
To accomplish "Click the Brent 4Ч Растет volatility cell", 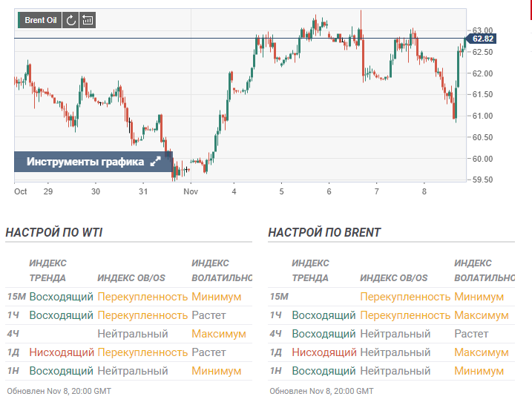I will [x=471, y=334].
